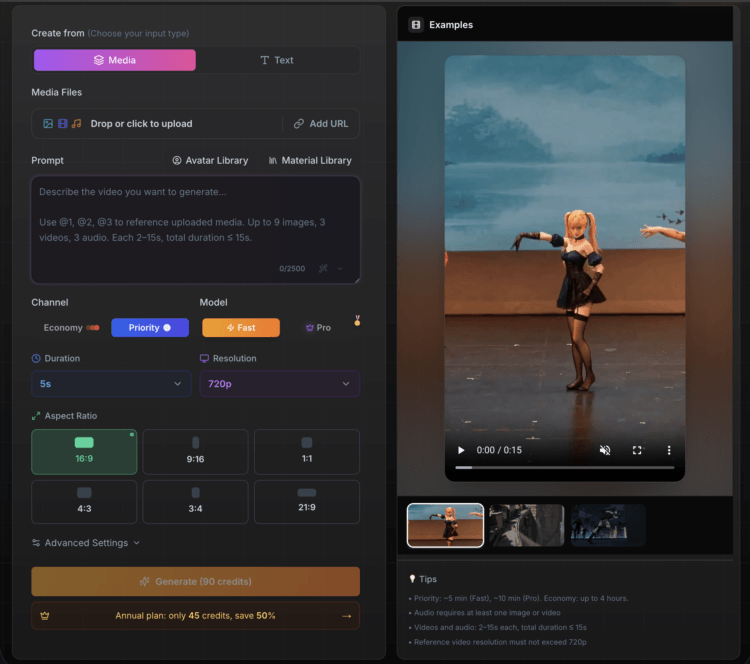The height and width of the screenshot is (664, 750).
Task: Select the Media input tab
Action: (115, 60)
